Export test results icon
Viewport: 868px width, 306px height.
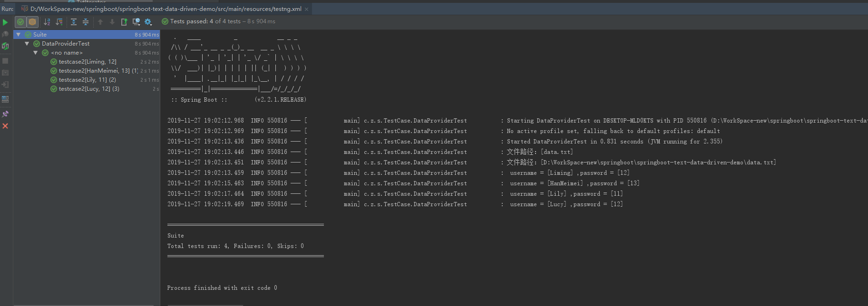(124, 22)
